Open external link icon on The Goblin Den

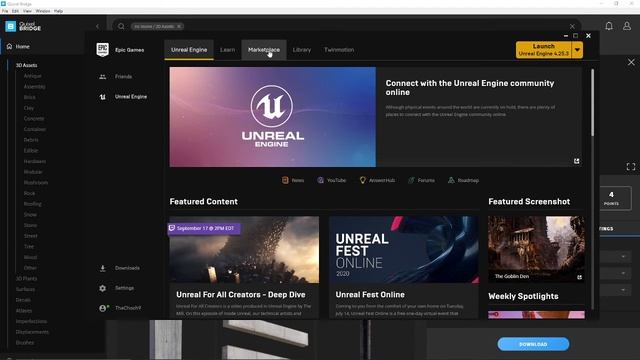pyautogui.click(x=579, y=277)
